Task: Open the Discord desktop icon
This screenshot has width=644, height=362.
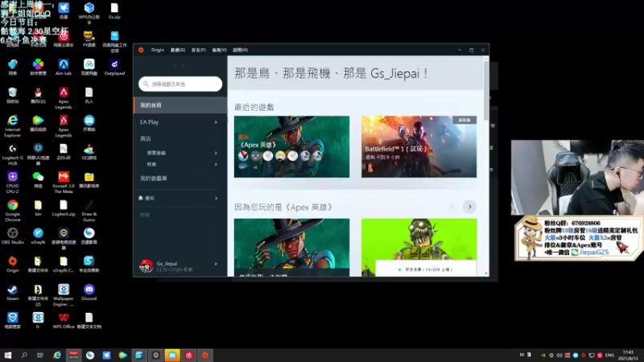Action: [x=89, y=292]
